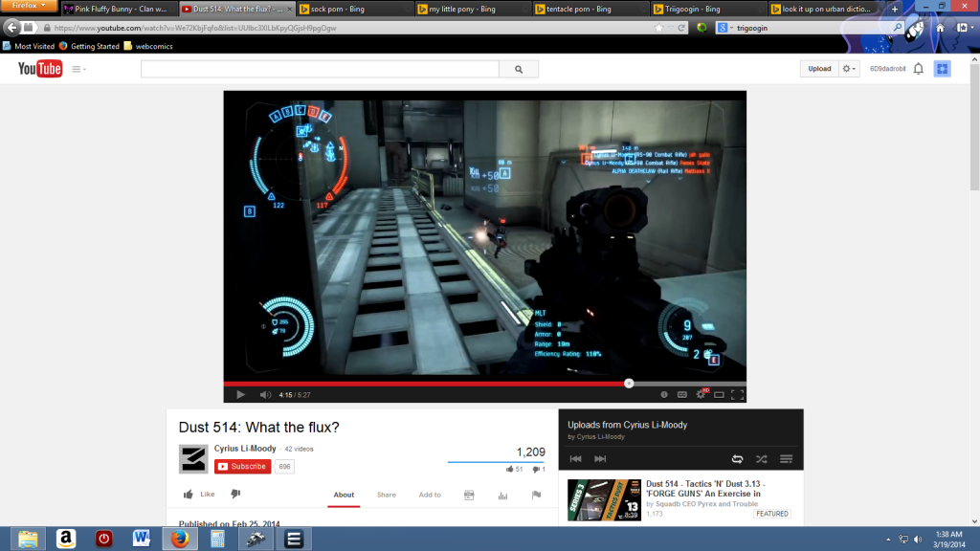Select the Share tab under the video

pos(387,495)
